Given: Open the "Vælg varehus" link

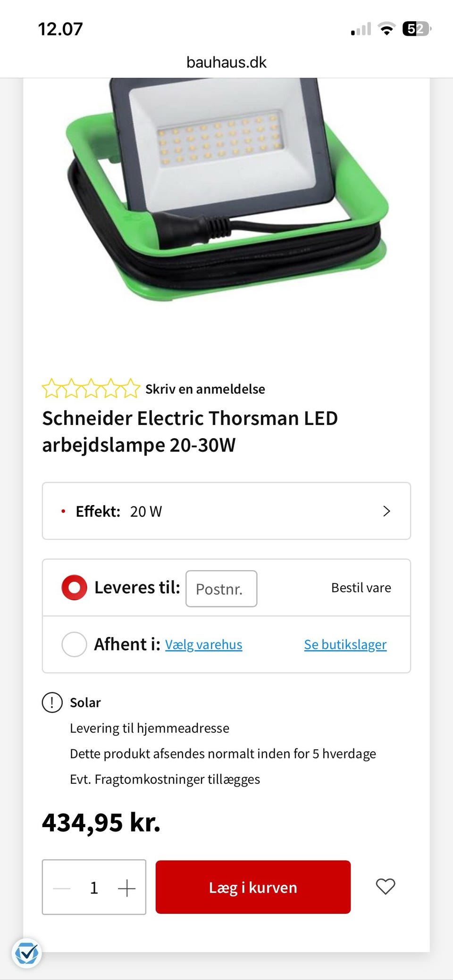Looking at the screenshot, I should 203,645.
